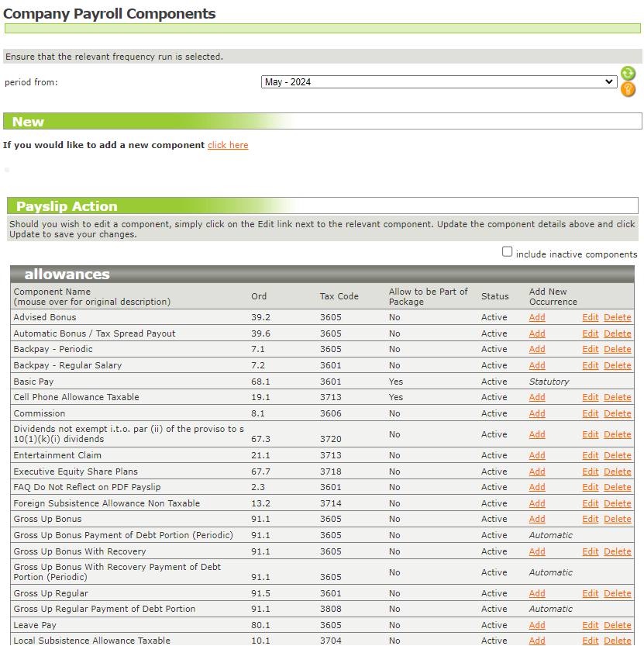The image size is (644, 646).
Task: Delete Executive Equity Share Plans component
Action: click(x=618, y=472)
